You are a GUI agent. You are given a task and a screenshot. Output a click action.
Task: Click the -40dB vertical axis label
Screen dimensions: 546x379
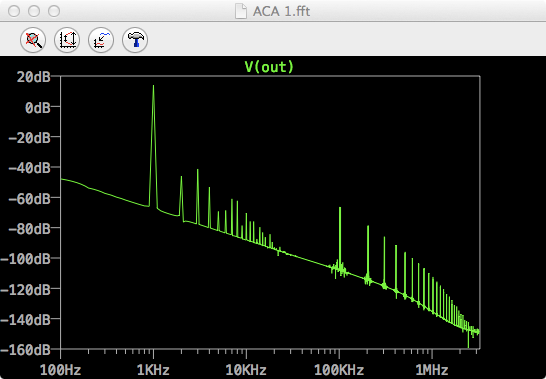click(x=29, y=168)
